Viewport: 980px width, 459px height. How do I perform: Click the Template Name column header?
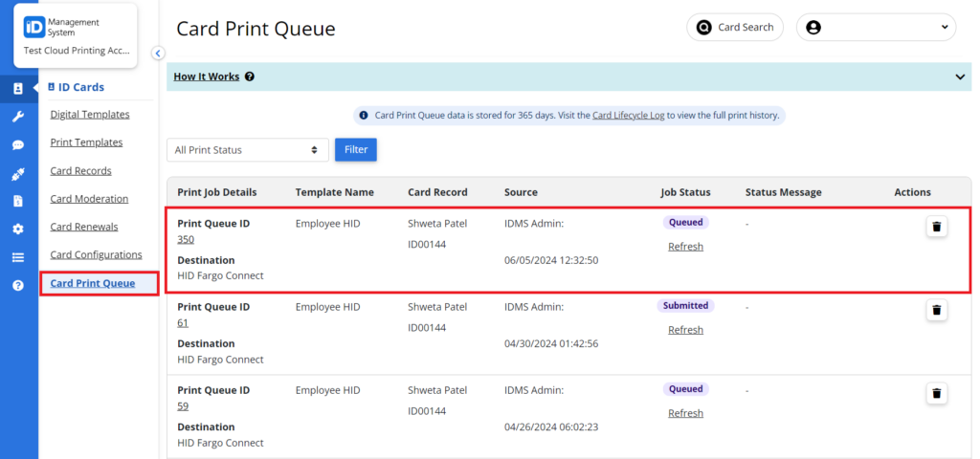334,192
